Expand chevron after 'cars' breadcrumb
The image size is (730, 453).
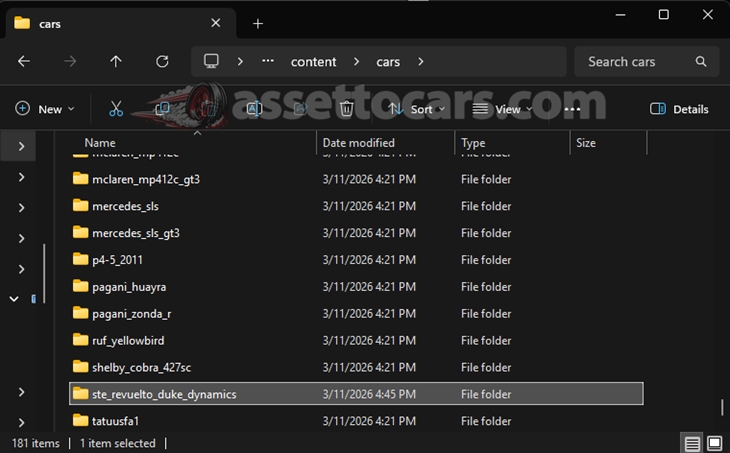click(x=421, y=61)
